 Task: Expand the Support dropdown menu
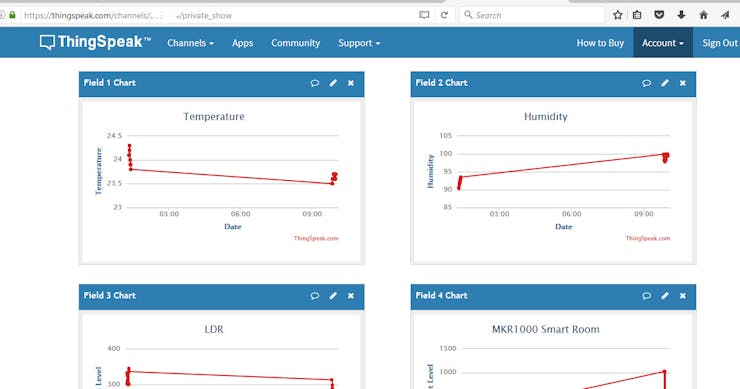tap(359, 43)
